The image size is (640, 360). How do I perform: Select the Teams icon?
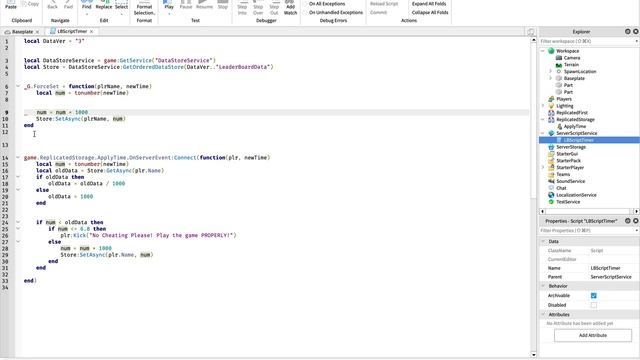tap(551, 174)
